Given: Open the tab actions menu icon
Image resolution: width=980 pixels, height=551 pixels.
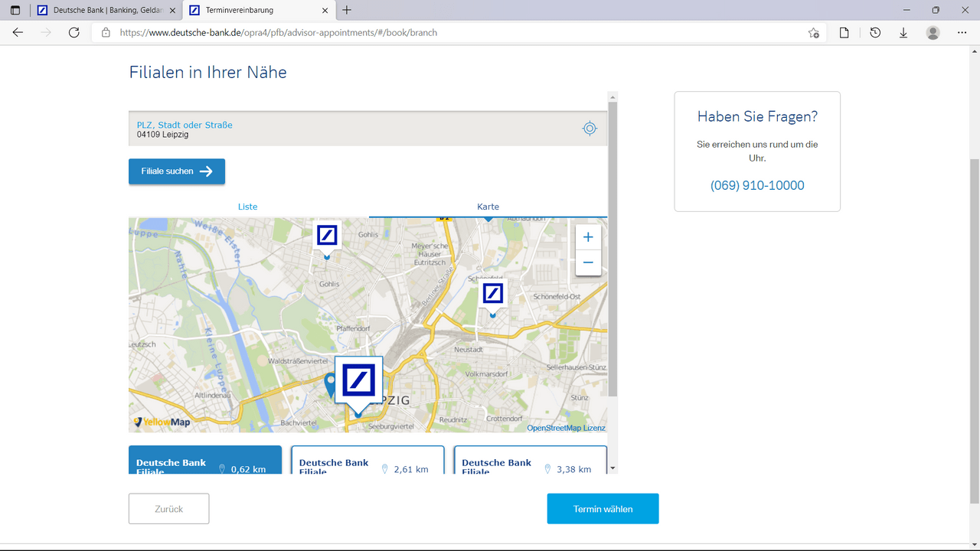Looking at the screenshot, I should pos(15,11).
